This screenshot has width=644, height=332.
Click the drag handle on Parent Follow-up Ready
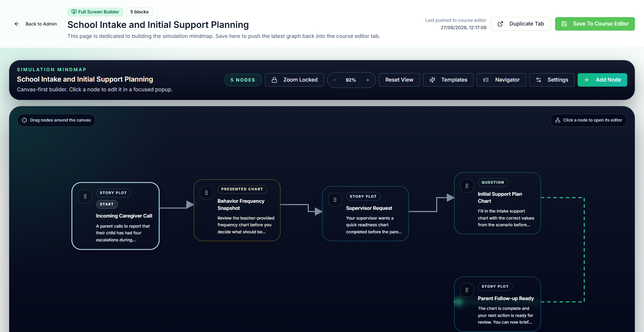(x=467, y=290)
